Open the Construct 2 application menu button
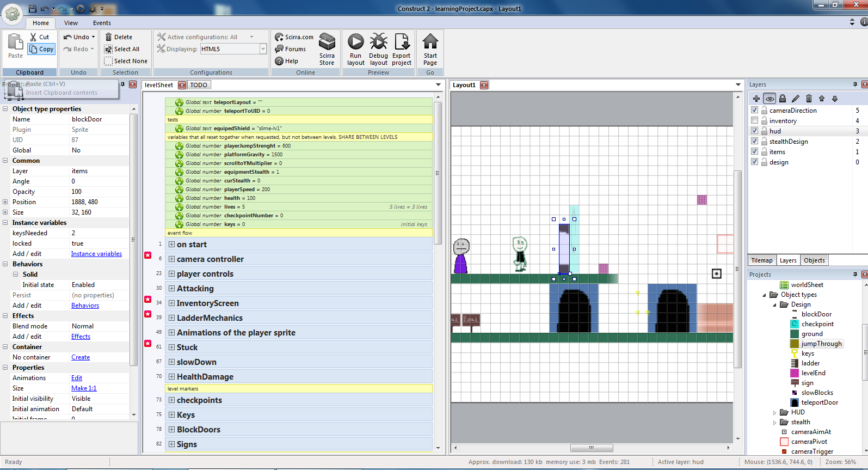The height and width of the screenshot is (470, 868). 12,14
